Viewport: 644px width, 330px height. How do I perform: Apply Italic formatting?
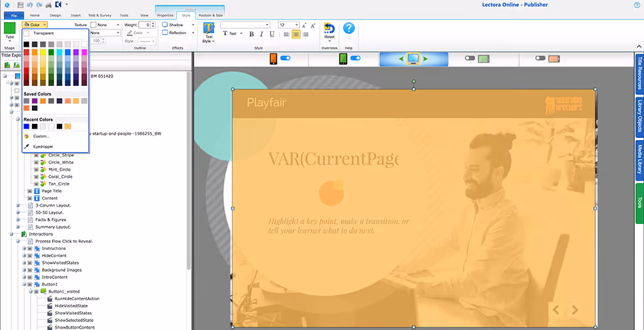coord(262,34)
